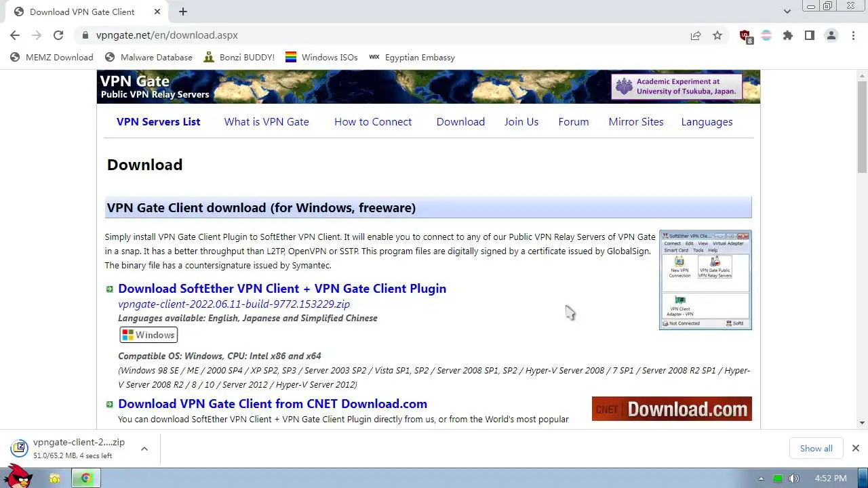This screenshot has width=868, height=488.
Task: Click the page vertical scrollbar thumb
Action: 862,126
